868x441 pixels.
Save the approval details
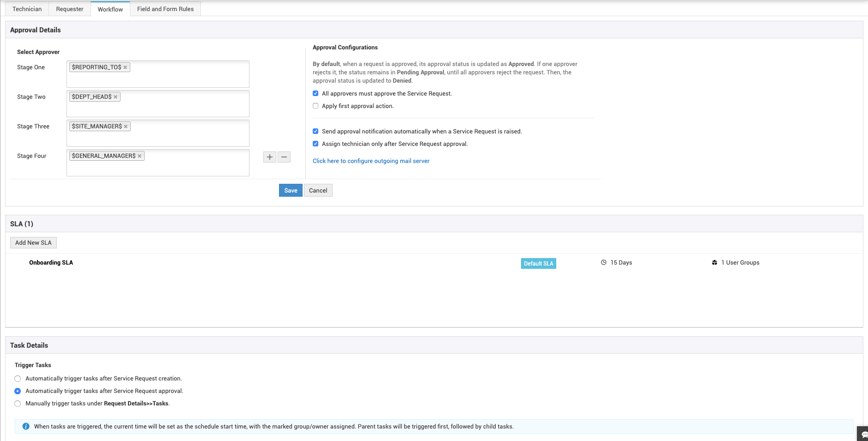tap(291, 190)
